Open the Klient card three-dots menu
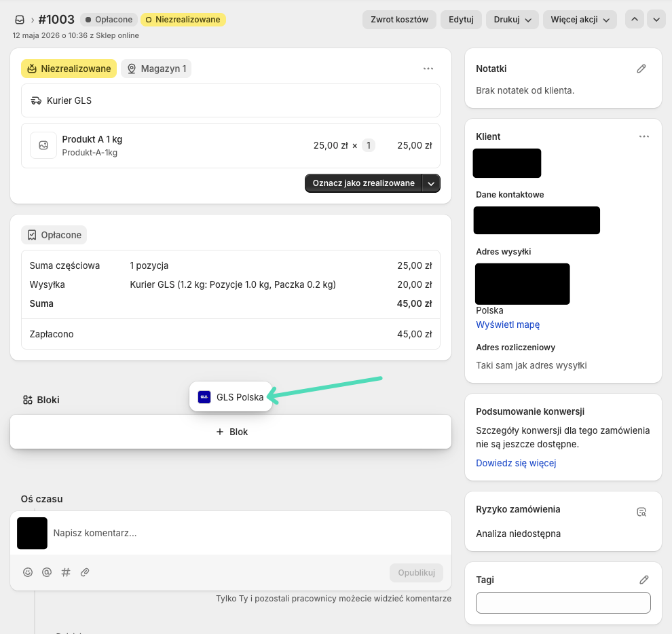This screenshot has height=634, width=672. tap(643, 136)
